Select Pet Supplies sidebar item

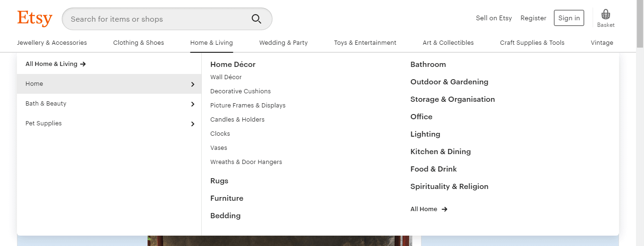click(109, 123)
